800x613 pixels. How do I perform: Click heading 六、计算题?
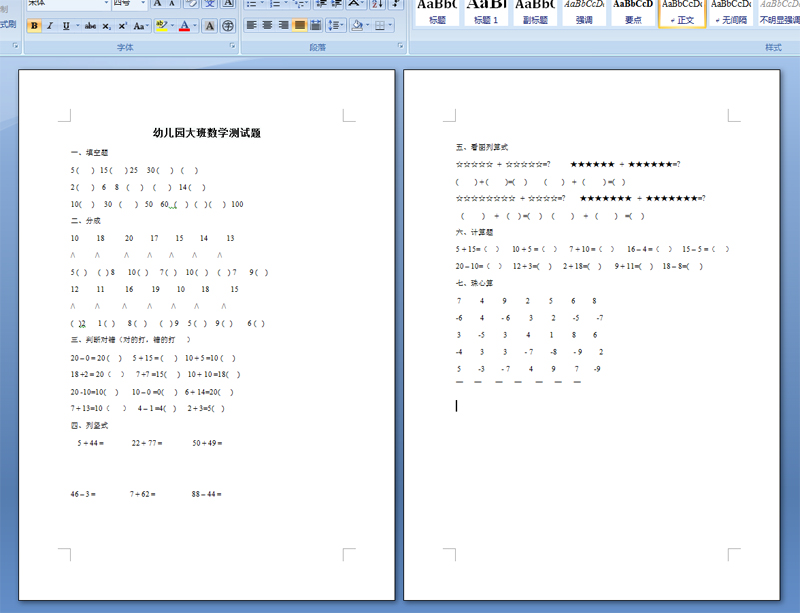474,232
